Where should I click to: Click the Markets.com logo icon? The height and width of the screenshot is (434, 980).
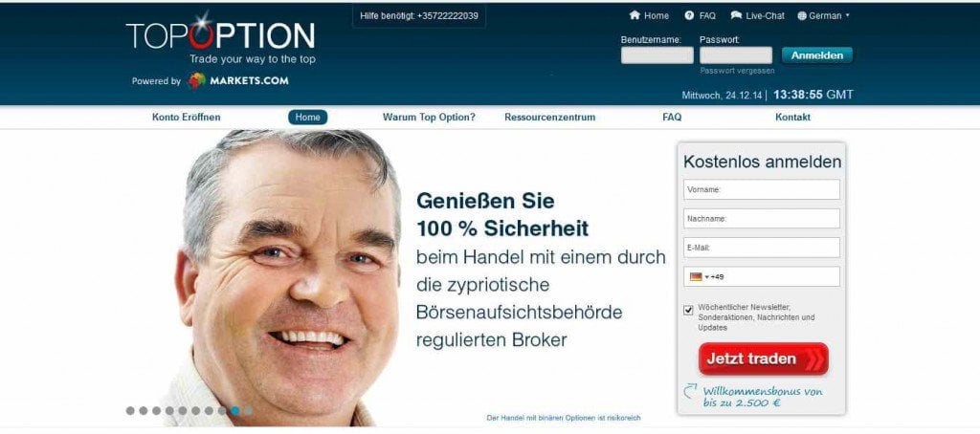point(197,80)
